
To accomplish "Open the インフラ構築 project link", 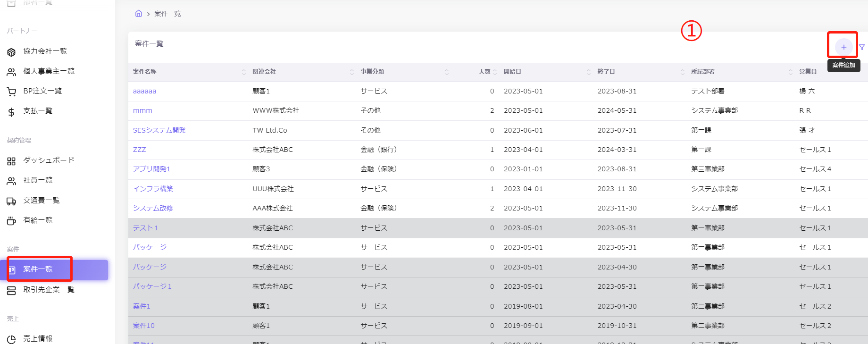I will coord(153,189).
